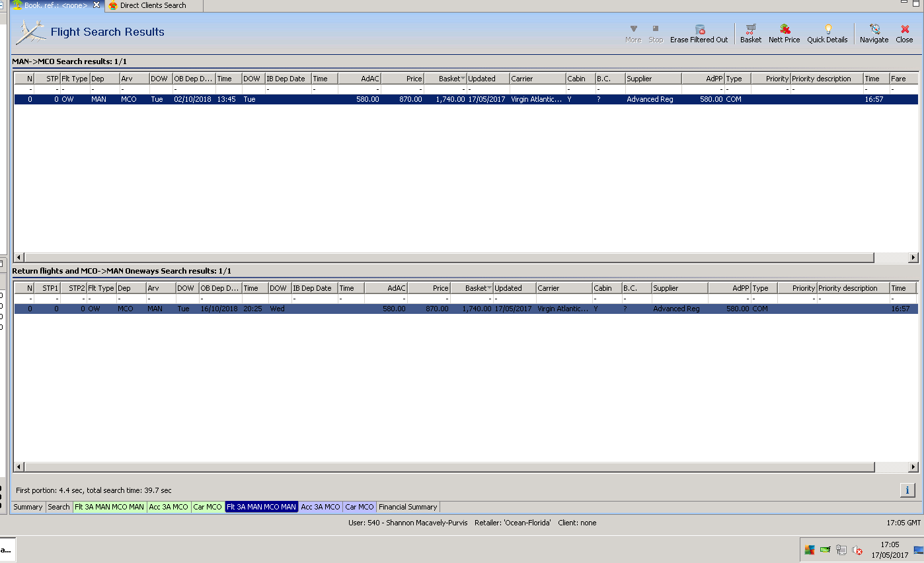Open the network connection tray icon

841,549
